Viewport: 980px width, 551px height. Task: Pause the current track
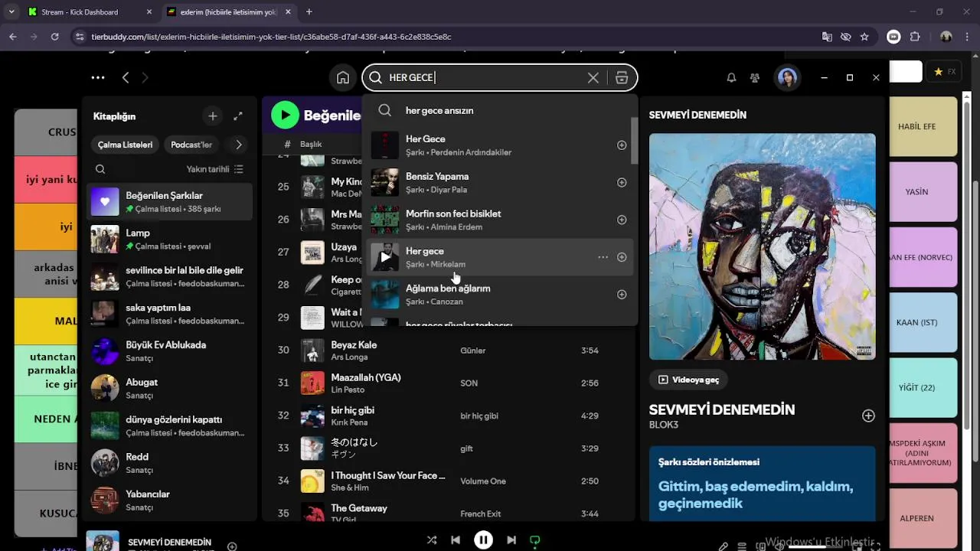[483, 540]
